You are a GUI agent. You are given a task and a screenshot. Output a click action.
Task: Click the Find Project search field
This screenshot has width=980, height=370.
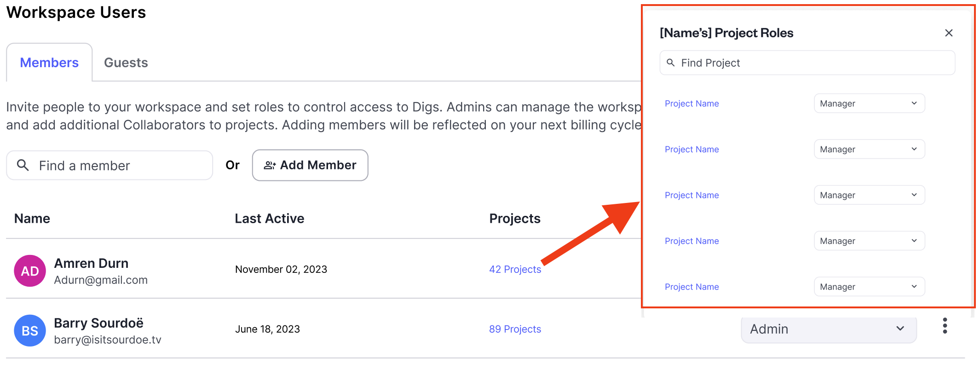coord(814,63)
